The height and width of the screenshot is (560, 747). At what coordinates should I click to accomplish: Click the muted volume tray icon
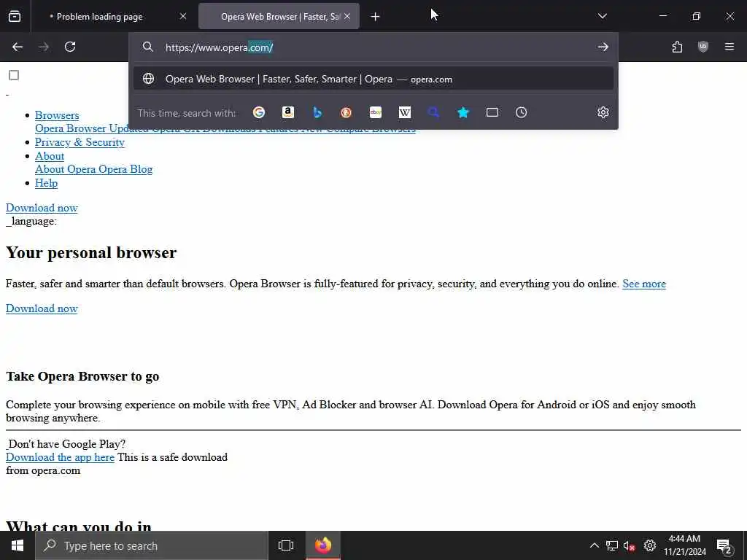pyautogui.click(x=630, y=545)
